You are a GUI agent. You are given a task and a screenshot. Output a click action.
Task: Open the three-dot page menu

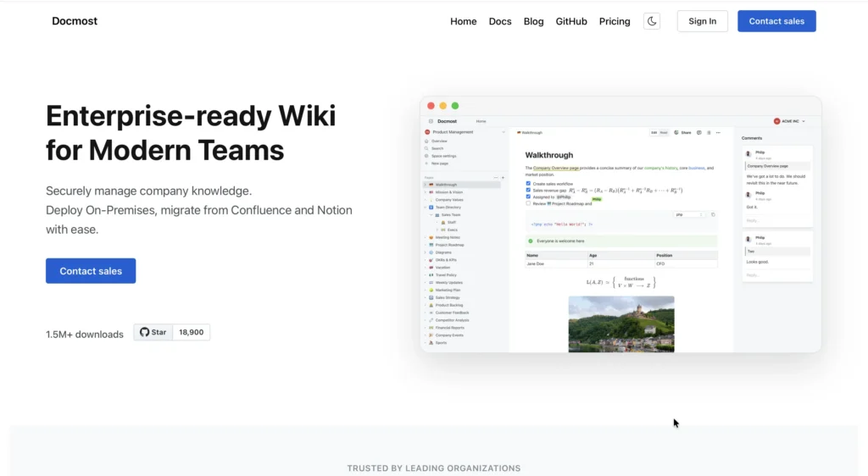718,133
